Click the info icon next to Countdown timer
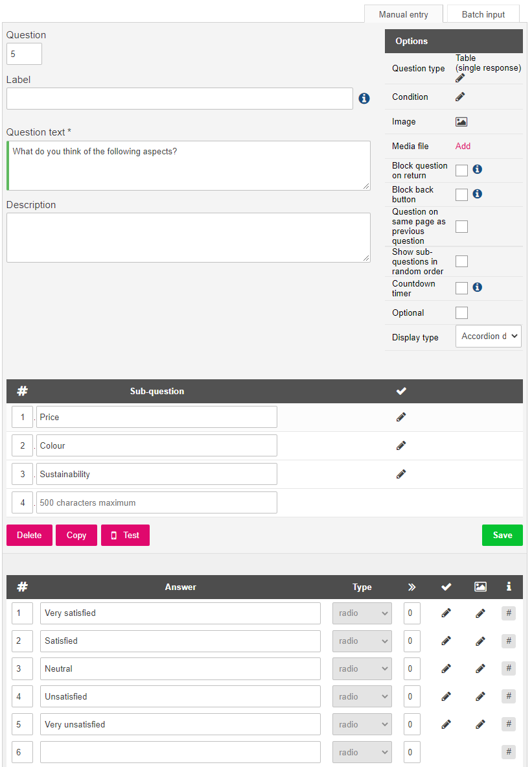The height and width of the screenshot is (767, 532). (478, 287)
